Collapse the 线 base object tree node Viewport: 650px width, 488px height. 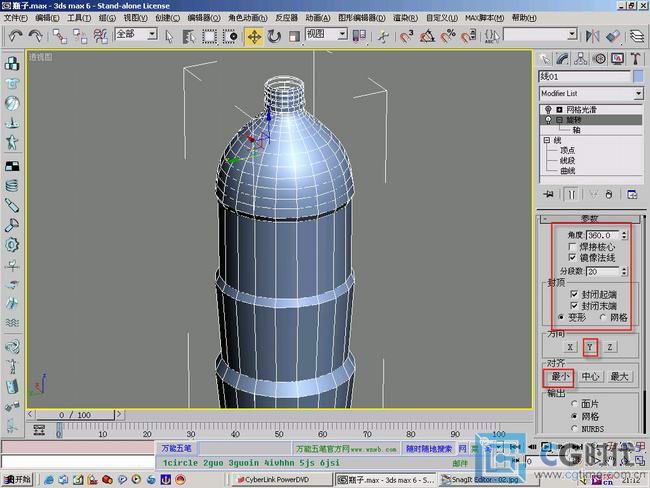coord(547,140)
